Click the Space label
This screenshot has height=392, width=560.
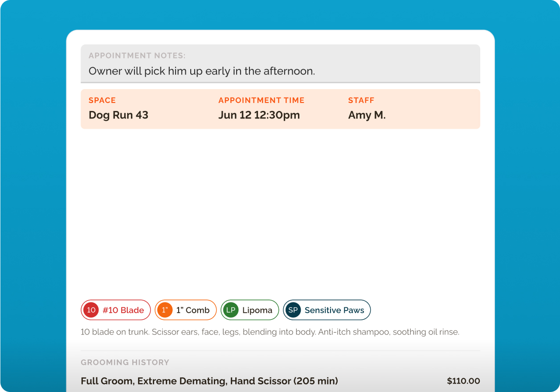click(x=102, y=100)
